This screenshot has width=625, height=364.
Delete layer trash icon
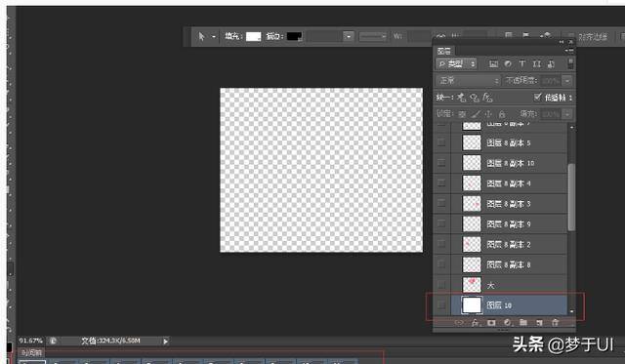(x=555, y=323)
